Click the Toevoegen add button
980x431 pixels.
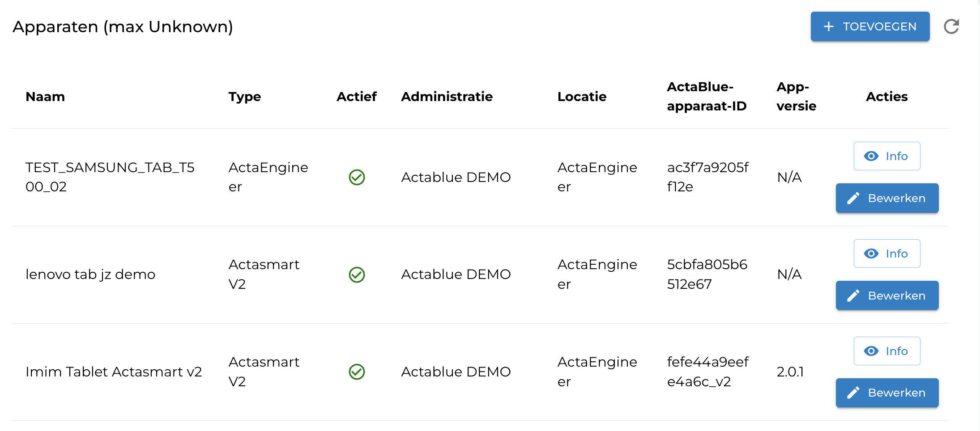(x=869, y=27)
